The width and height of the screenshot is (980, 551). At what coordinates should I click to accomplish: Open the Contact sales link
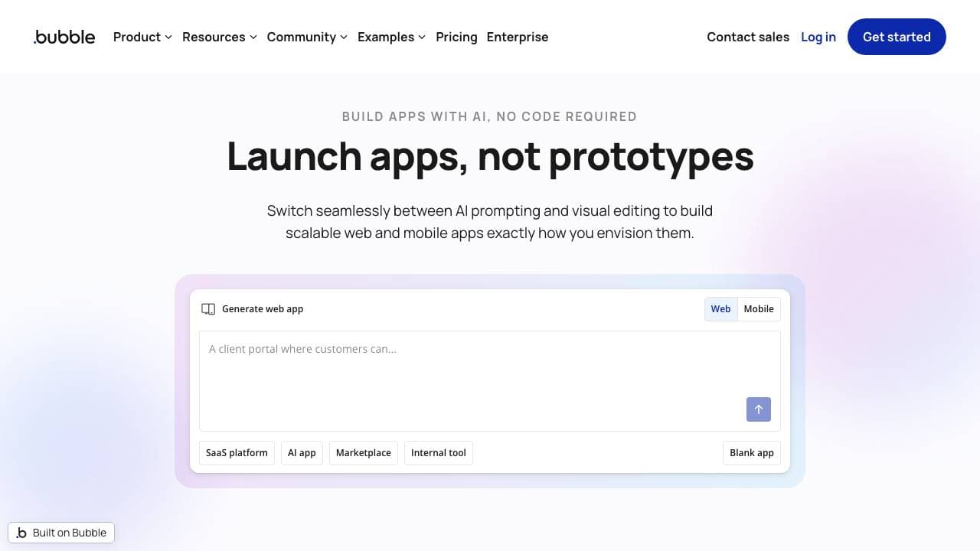[x=747, y=37]
